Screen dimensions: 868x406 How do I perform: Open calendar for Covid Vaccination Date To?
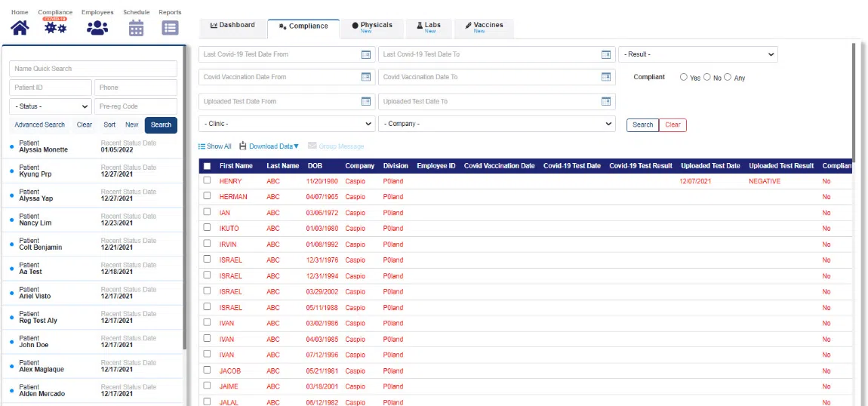coord(606,77)
